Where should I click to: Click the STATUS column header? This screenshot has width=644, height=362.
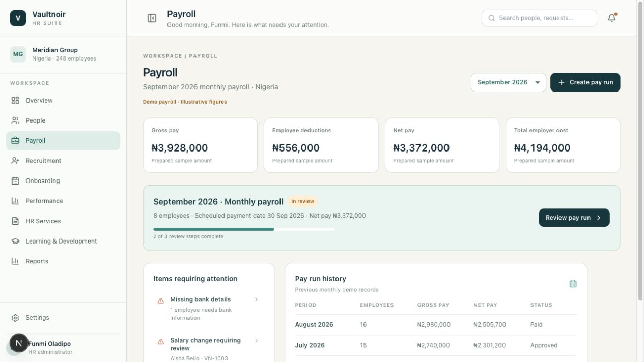[541, 305]
